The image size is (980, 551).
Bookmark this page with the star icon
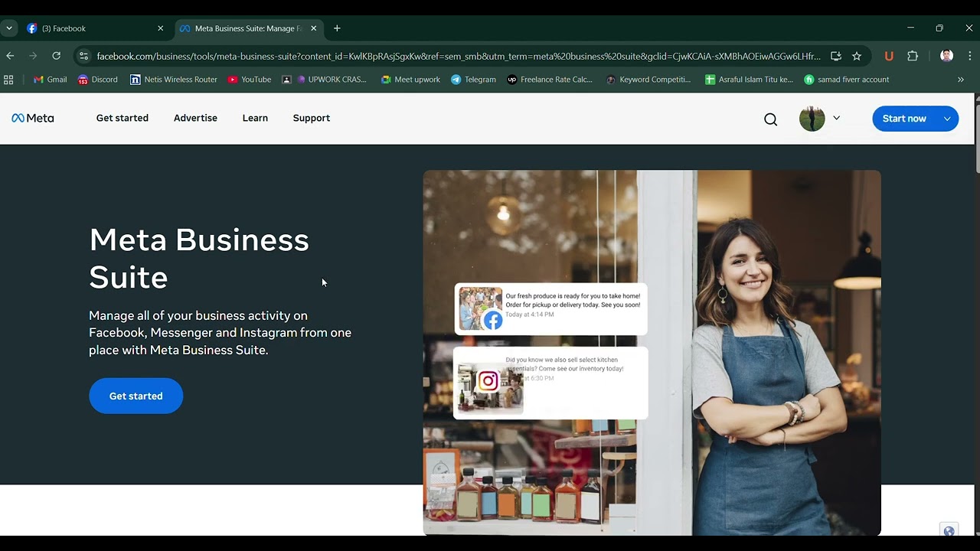click(857, 56)
